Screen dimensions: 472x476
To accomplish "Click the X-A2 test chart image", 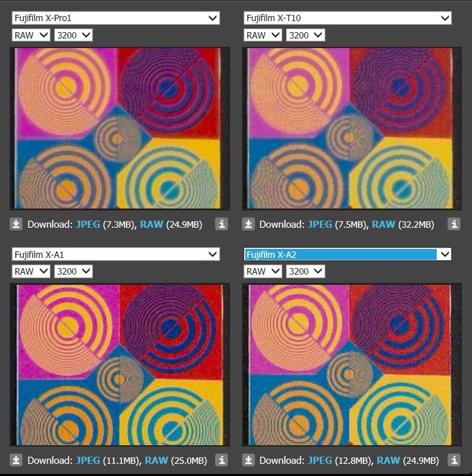I will [352, 364].
